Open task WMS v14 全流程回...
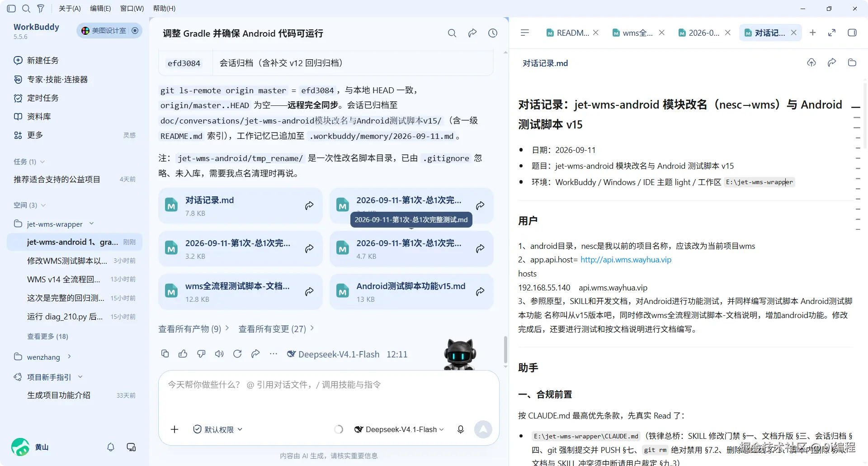Screen dimensions: 868x466 [75, 279]
